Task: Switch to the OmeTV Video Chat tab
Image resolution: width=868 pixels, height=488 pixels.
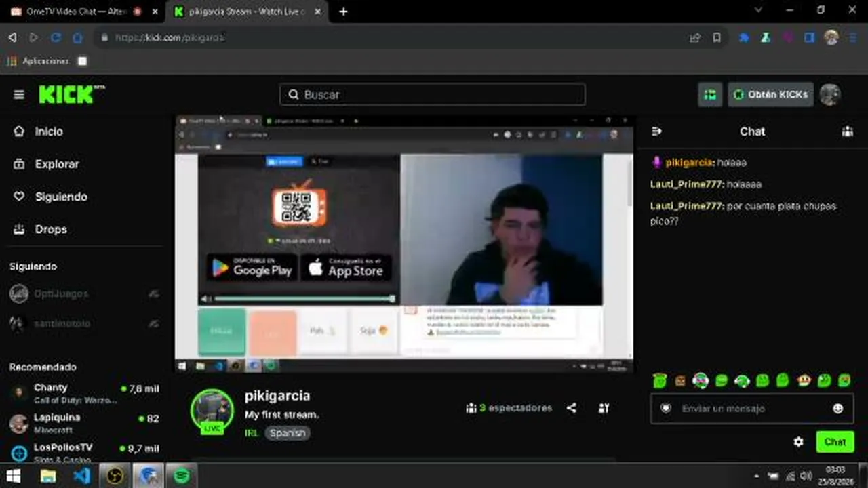Action: (77, 12)
